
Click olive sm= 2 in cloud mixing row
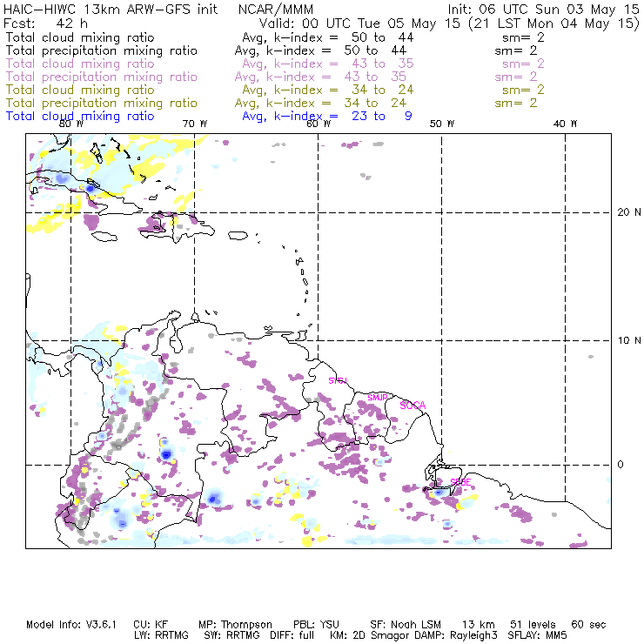tap(523, 90)
